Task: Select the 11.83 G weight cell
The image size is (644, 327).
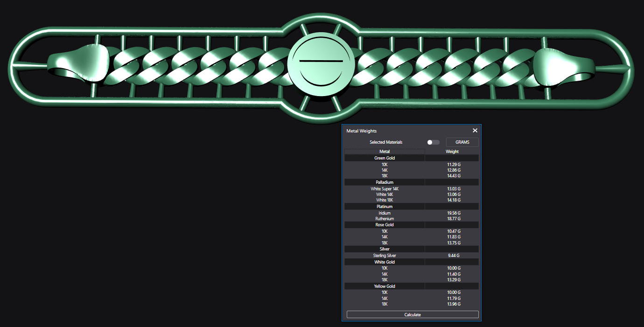Action: pos(454,237)
